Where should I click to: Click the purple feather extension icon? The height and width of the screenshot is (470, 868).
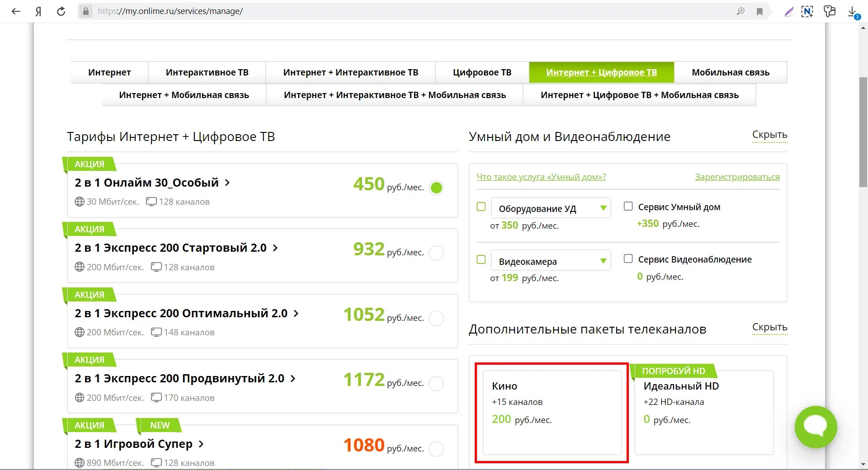(x=789, y=12)
